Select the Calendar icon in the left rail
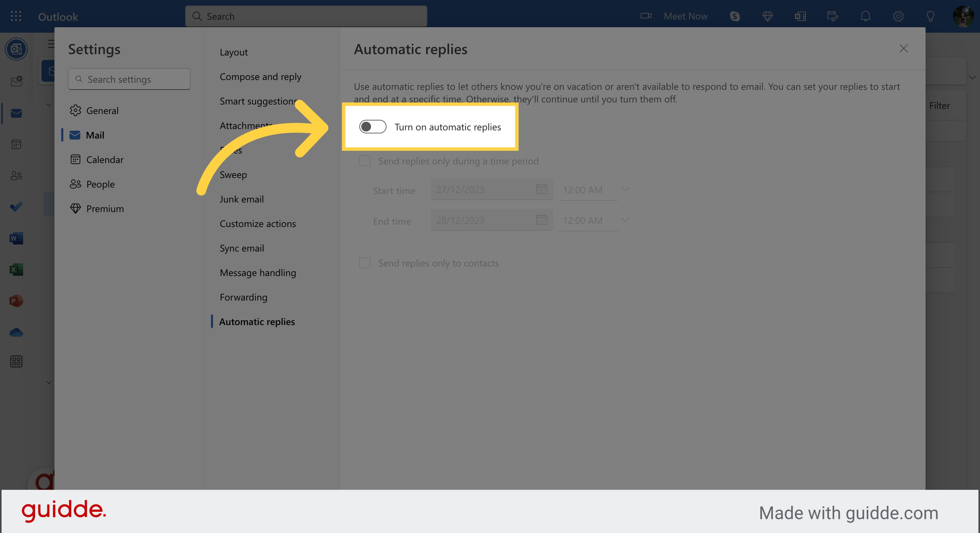 pyautogui.click(x=16, y=144)
